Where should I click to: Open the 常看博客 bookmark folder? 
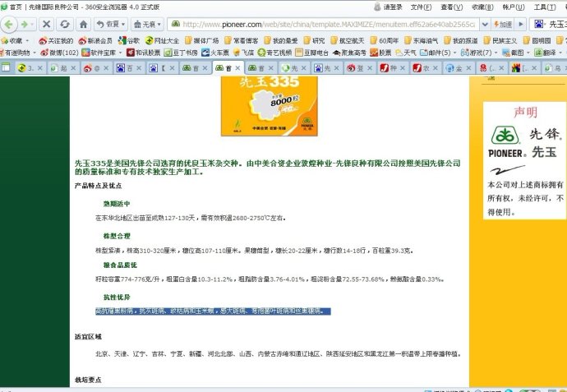242,40
